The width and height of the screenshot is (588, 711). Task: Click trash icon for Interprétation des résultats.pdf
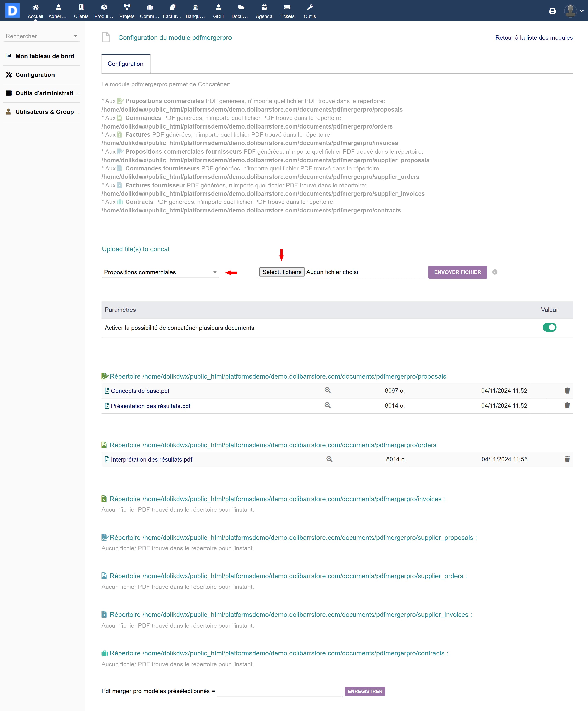[x=567, y=459]
